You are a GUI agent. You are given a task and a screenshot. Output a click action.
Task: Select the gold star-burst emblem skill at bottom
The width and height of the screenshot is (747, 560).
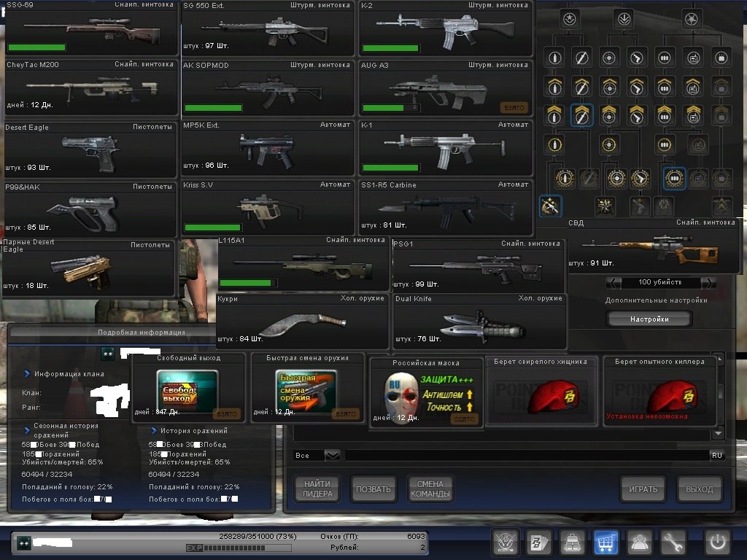(605, 206)
